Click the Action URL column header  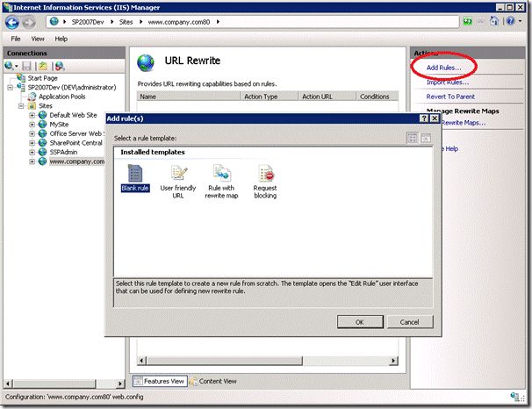[x=327, y=97]
